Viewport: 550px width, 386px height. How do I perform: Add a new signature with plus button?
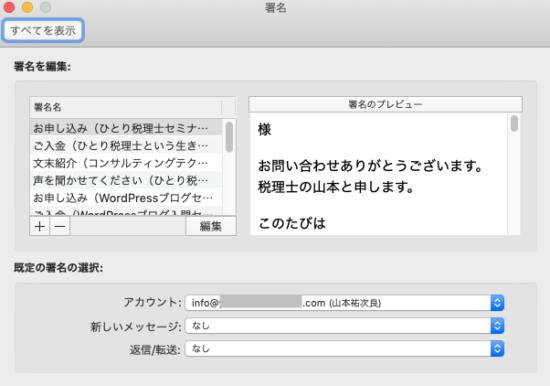pyautogui.click(x=40, y=226)
